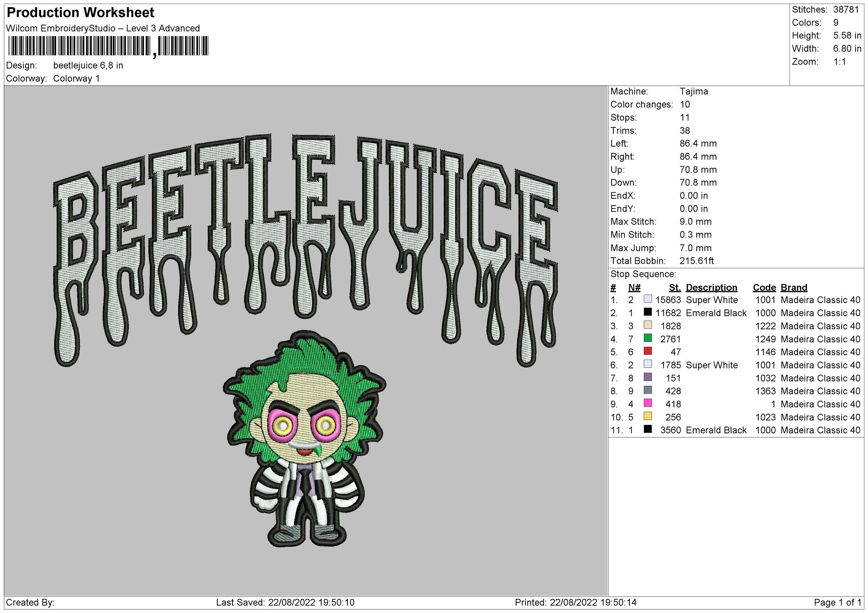Select the 'Code' column header
The image size is (868, 613).
[x=765, y=288]
